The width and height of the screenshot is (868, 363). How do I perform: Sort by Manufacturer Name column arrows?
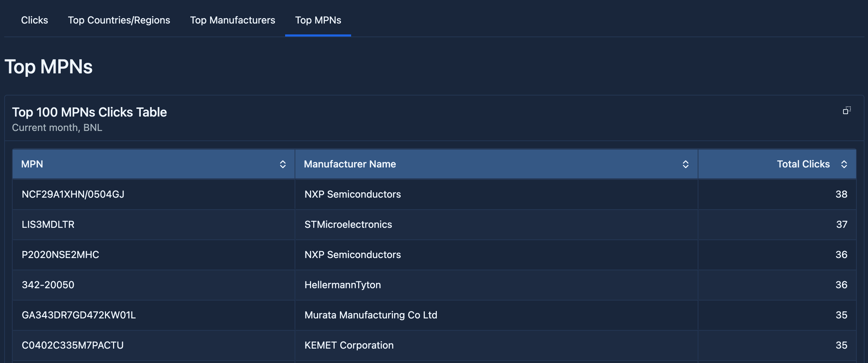685,164
